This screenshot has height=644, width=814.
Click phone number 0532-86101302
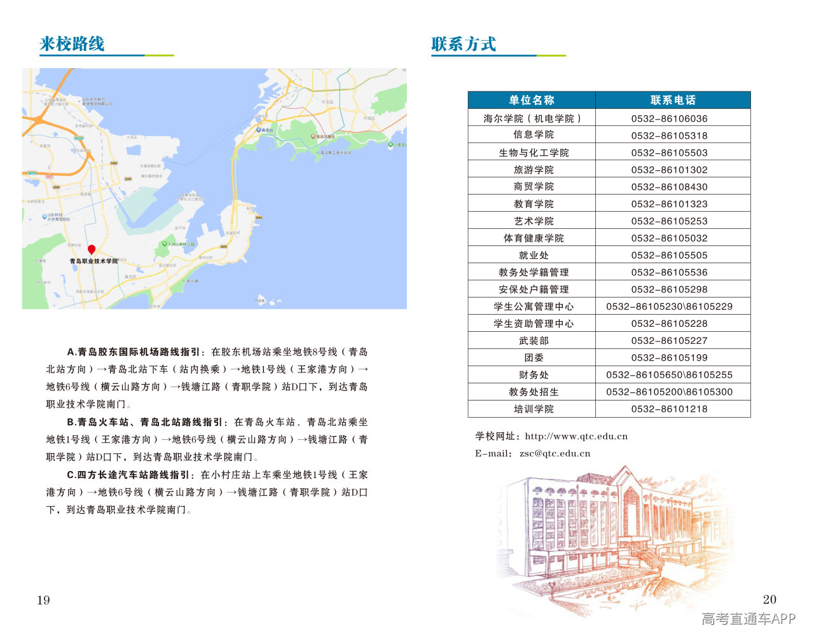pyautogui.click(x=669, y=170)
